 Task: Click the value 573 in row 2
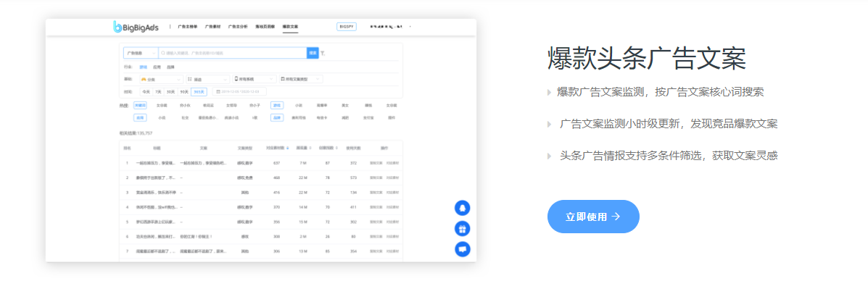click(353, 178)
